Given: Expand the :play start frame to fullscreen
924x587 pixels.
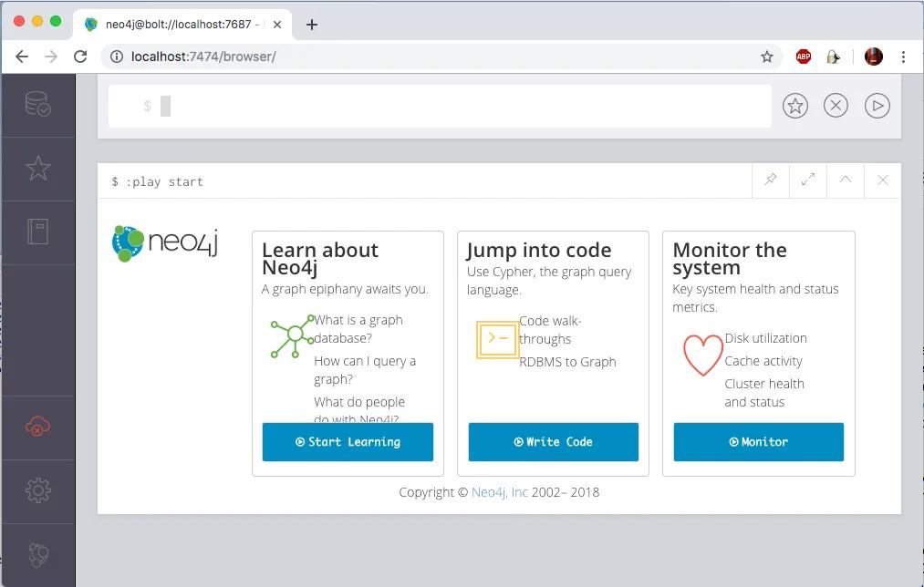Looking at the screenshot, I should click(808, 180).
